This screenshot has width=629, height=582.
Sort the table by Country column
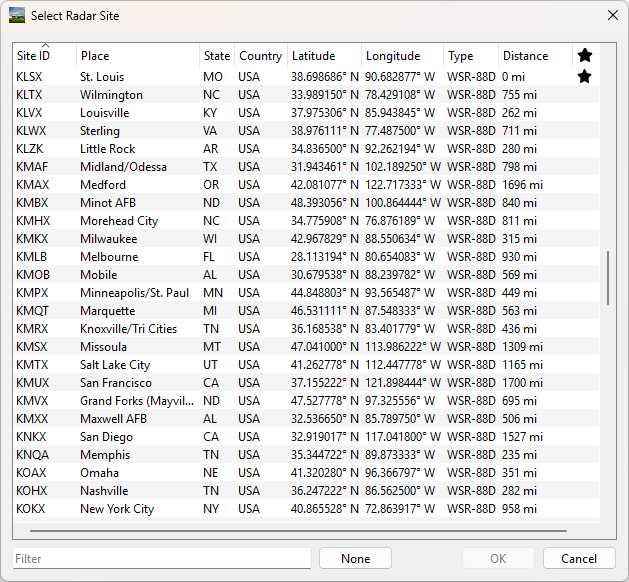click(x=261, y=55)
